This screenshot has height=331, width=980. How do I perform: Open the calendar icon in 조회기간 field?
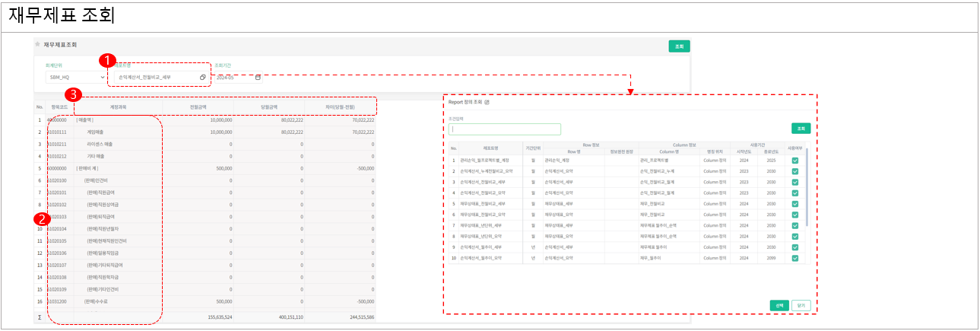pos(258,78)
